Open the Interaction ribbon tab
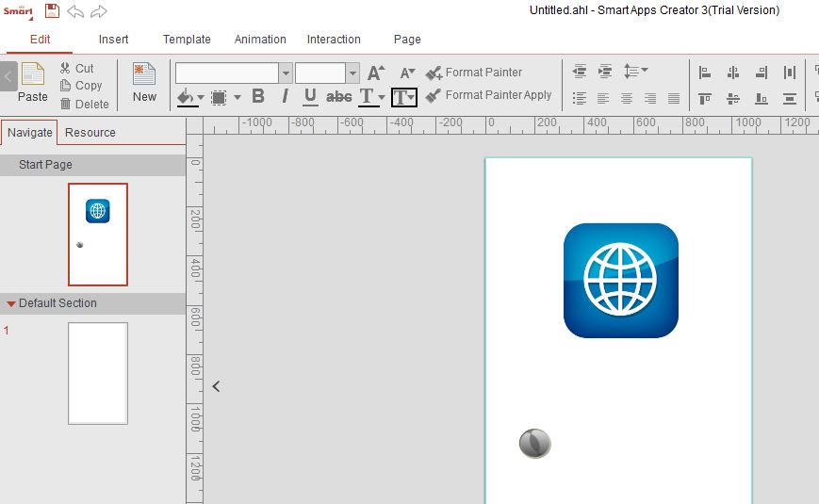This screenshot has width=819, height=504. click(x=334, y=40)
